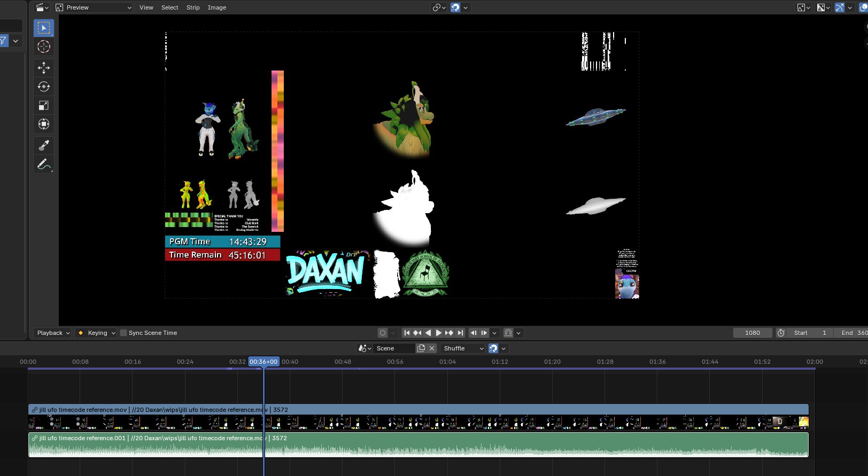
Task: Open the Image menu
Action: tap(216, 7)
